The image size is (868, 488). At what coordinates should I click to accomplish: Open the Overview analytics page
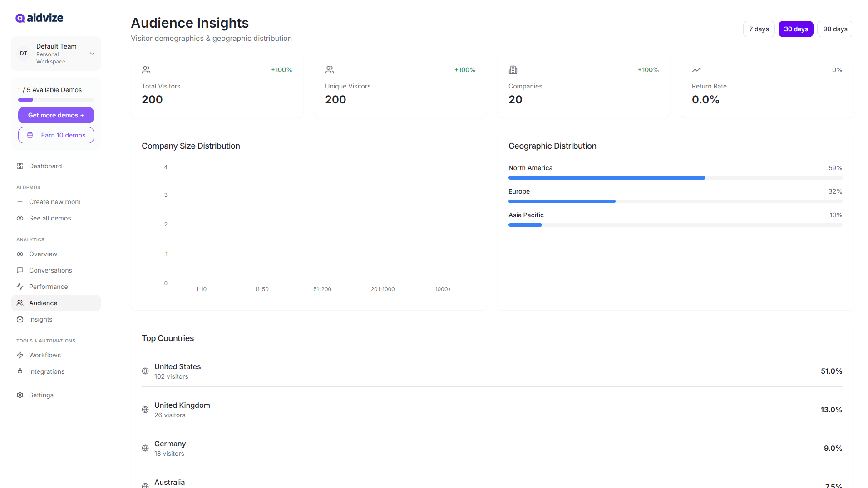click(x=43, y=254)
